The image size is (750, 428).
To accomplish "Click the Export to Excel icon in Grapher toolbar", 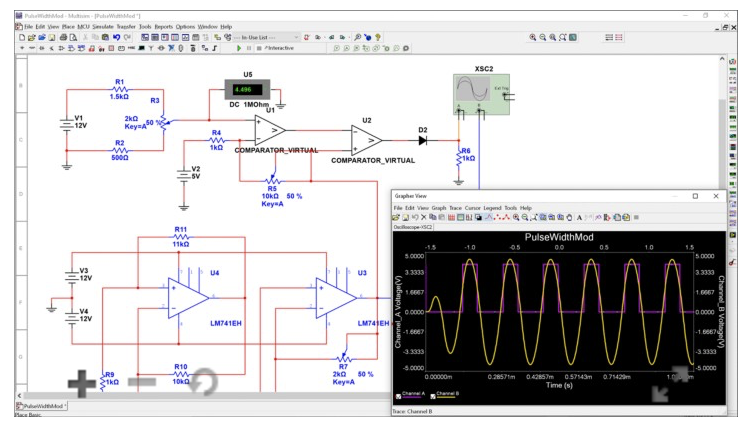I will click(617, 218).
